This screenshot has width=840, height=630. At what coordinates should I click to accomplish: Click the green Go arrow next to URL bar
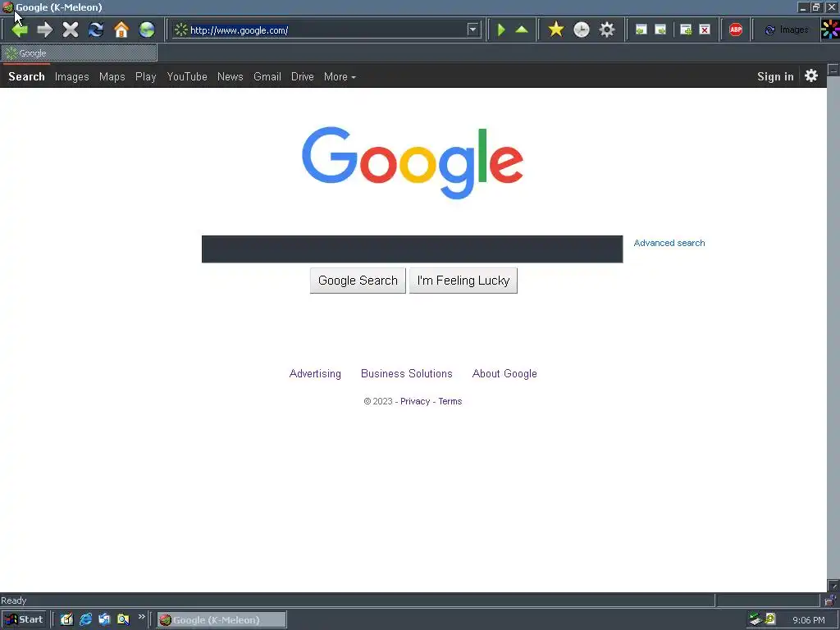[x=501, y=30]
